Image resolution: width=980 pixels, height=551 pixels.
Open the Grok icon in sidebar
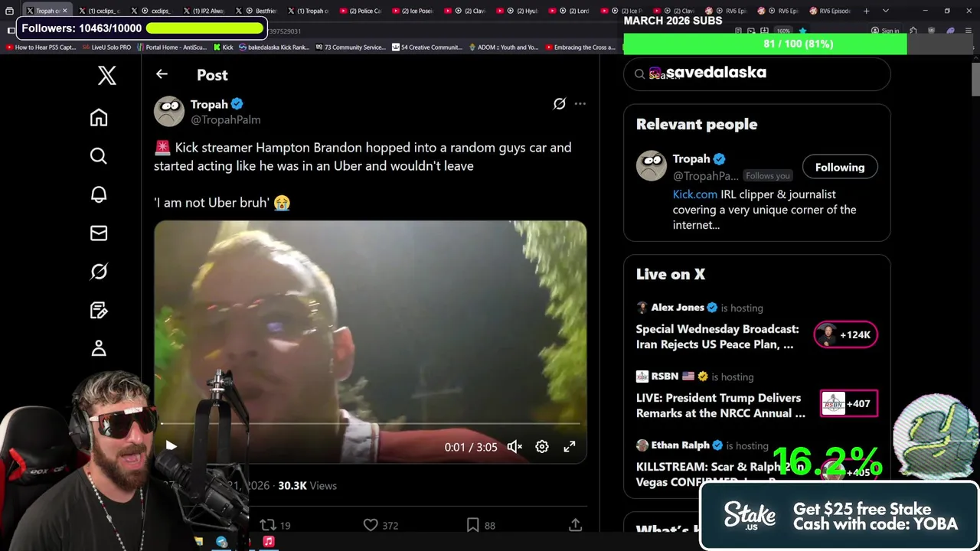(99, 272)
